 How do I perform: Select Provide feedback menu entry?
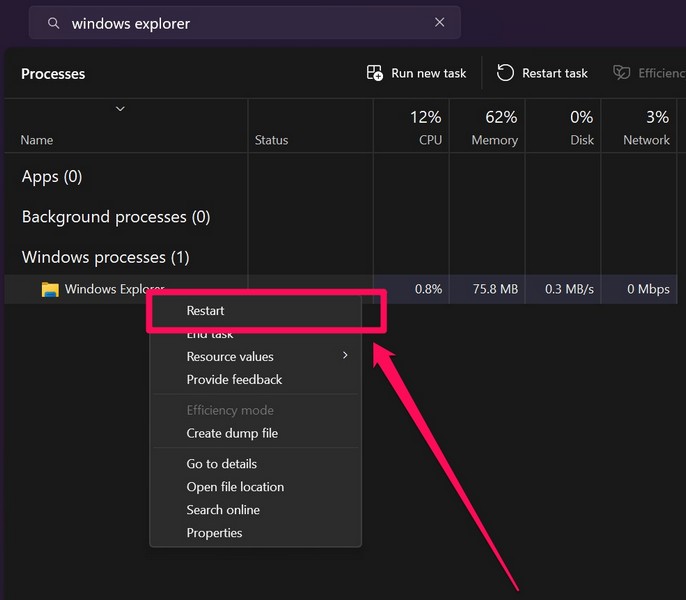(x=234, y=380)
